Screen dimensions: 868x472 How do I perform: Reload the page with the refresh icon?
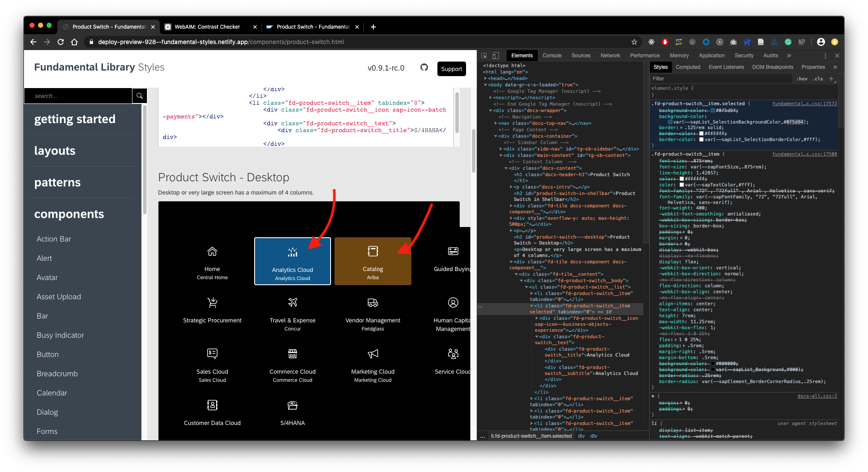pyautogui.click(x=61, y=42)
